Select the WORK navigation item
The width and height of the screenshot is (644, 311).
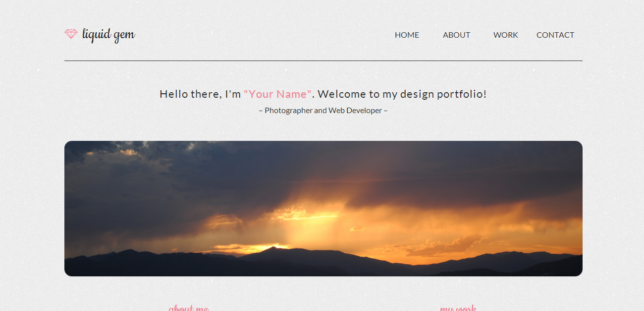[x=505, y=35]
